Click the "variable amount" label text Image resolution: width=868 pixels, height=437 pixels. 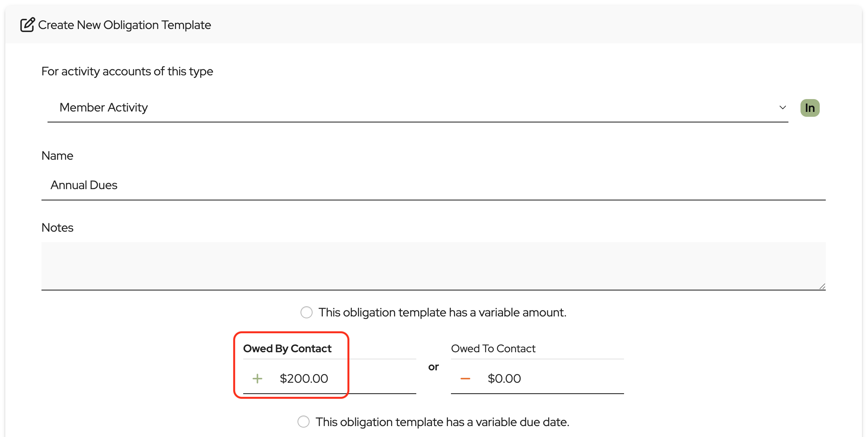442,312
